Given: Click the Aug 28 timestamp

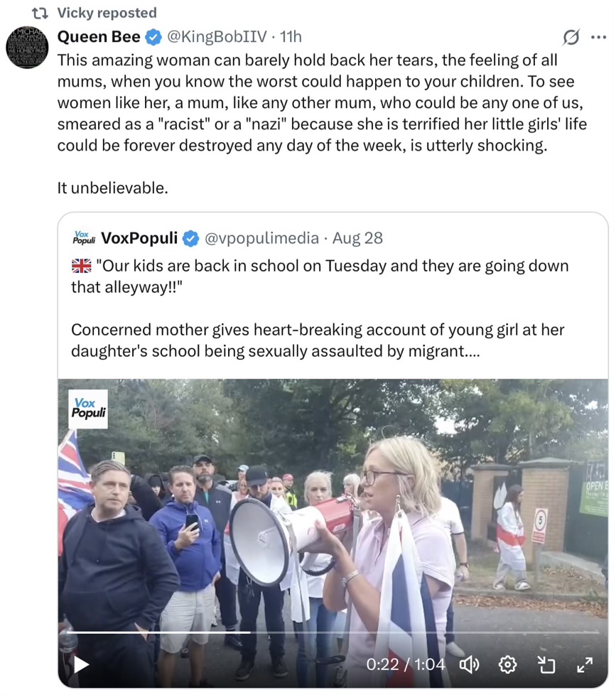Looking at the screenshot, I should pos(357,239).
